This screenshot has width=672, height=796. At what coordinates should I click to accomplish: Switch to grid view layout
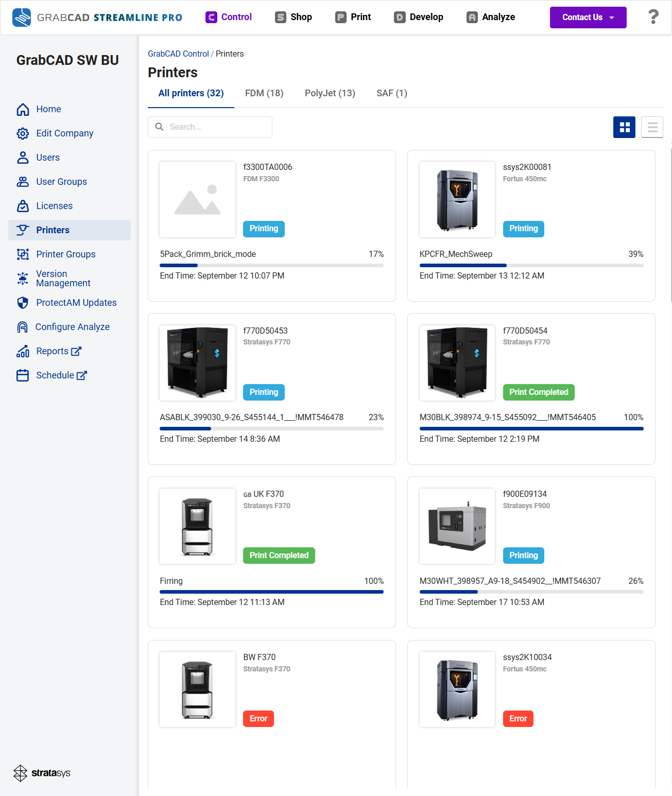click(x=624, y=127)
